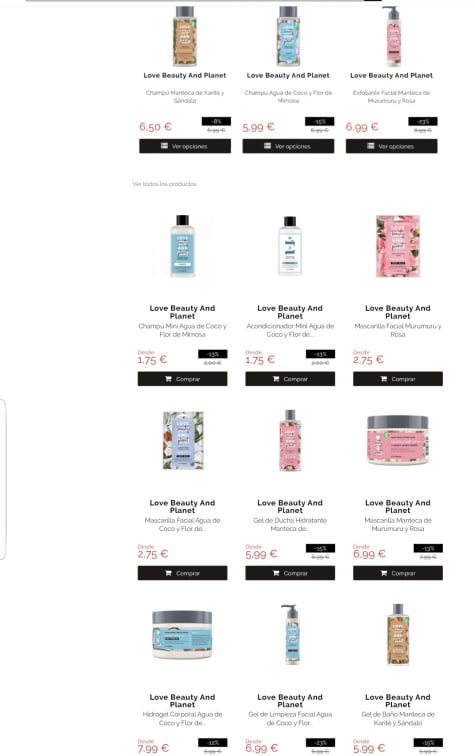Screen dimensions: 475x756
Task: Click cart icon for Mascarilla Manteca de Murumuru
Action: (x=383, y=573)
